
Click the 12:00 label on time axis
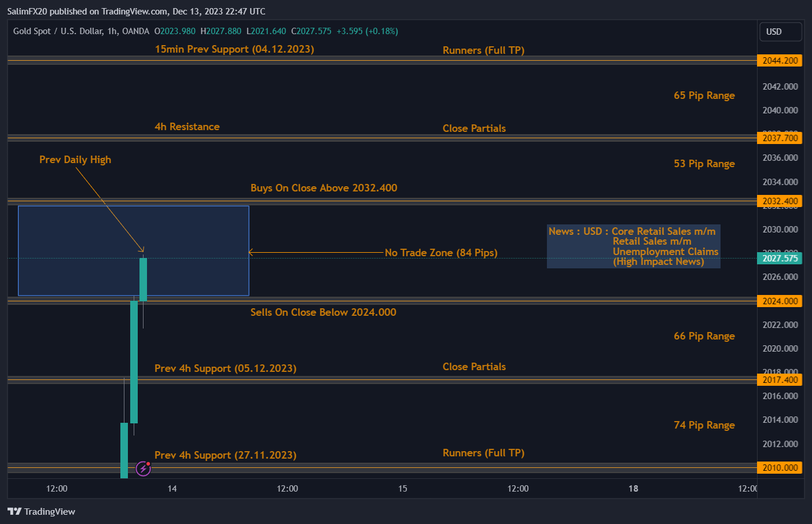pyautogui.click(x=56, y=489)
